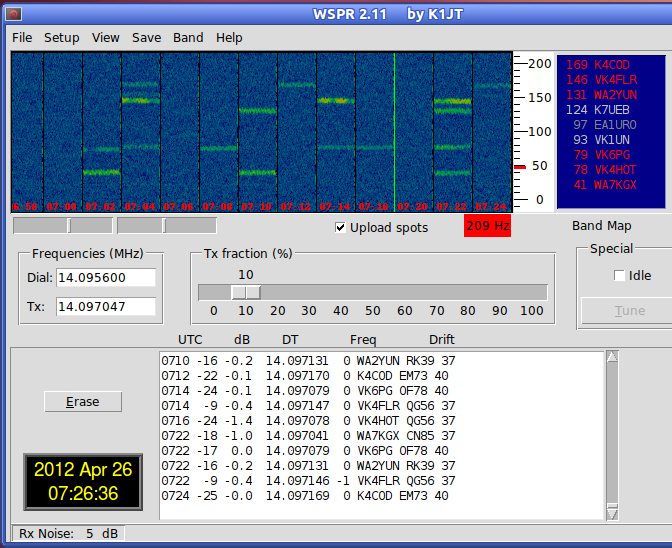Click the Rx Noise status bar entry
Image resolution: width=672 pixels, height=548 pixels.
tap(69, 533)
